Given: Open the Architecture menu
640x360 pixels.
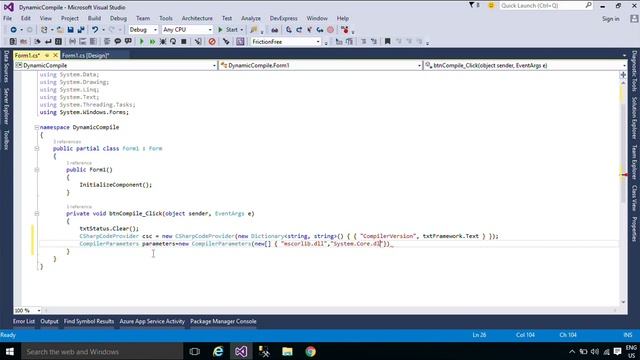Looking at the screenshot, I should [x=197, y=18].
